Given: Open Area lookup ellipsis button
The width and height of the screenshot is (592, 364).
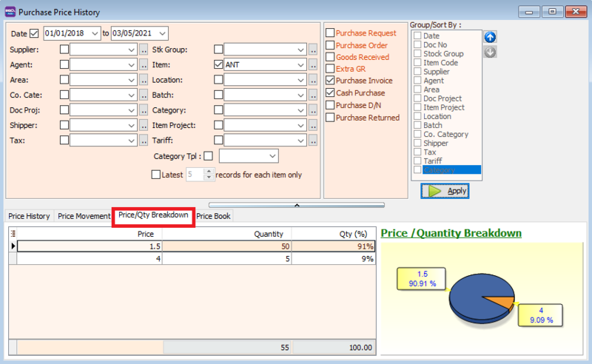Looking at the screenshot, I should [144, 80].
